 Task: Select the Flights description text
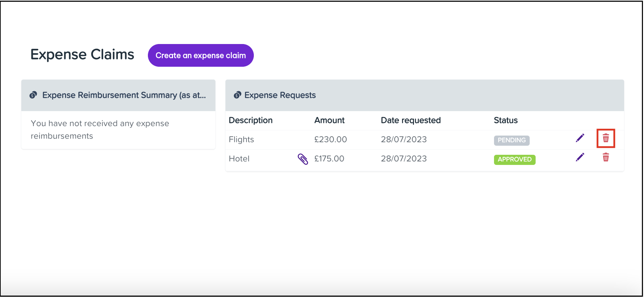point(241,139)
